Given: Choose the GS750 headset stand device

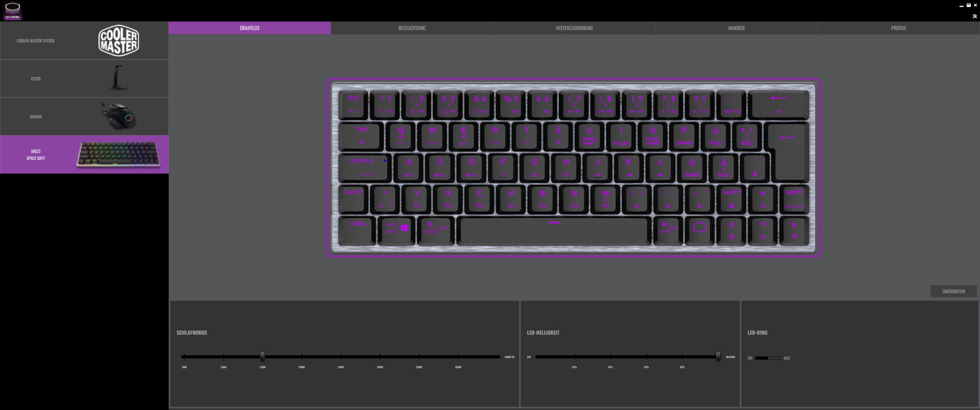Looking at the screenshot, I should (84, 79).
